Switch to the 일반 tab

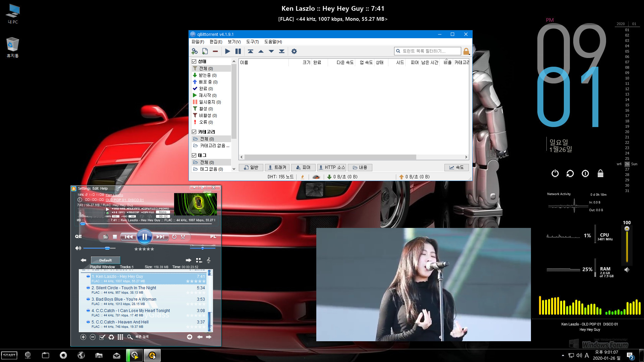pos(251,167)
